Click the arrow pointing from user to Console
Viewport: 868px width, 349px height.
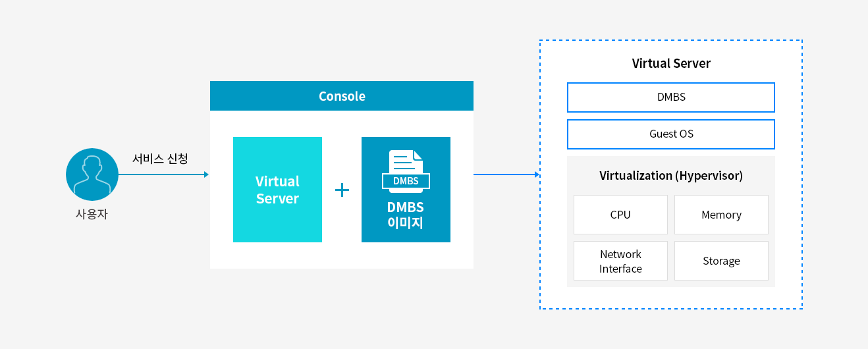tap(163, 174)
